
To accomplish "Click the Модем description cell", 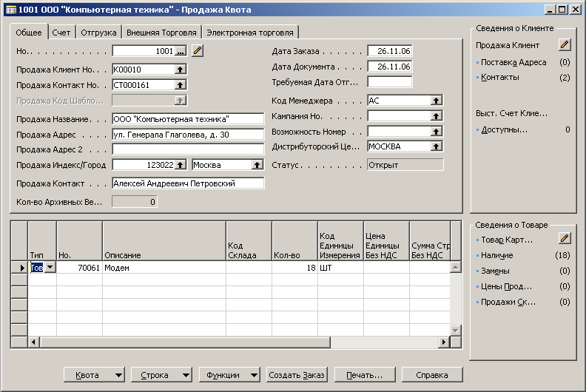I will point(164,268).
